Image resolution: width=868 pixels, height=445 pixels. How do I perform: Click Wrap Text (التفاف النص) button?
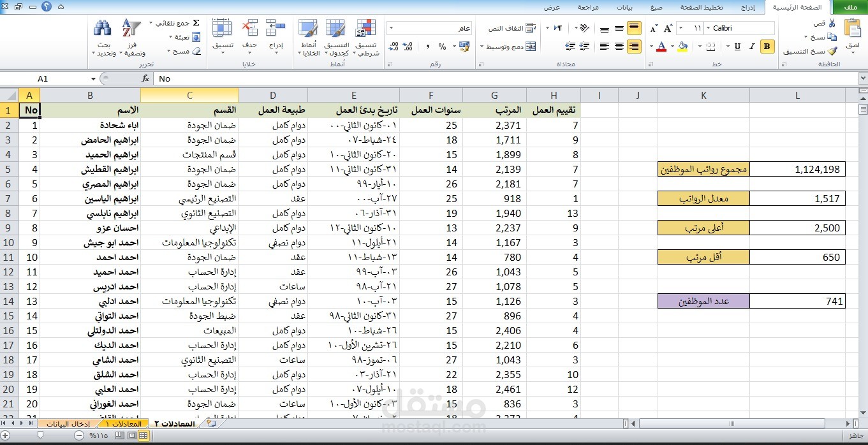click(511, 28)
